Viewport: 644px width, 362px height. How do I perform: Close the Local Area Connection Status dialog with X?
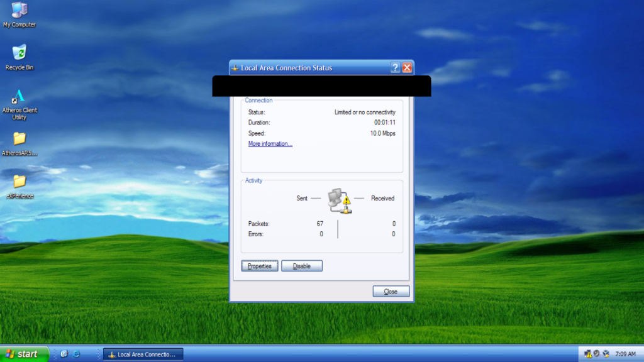pyautogui.click(x=407, y=68)
